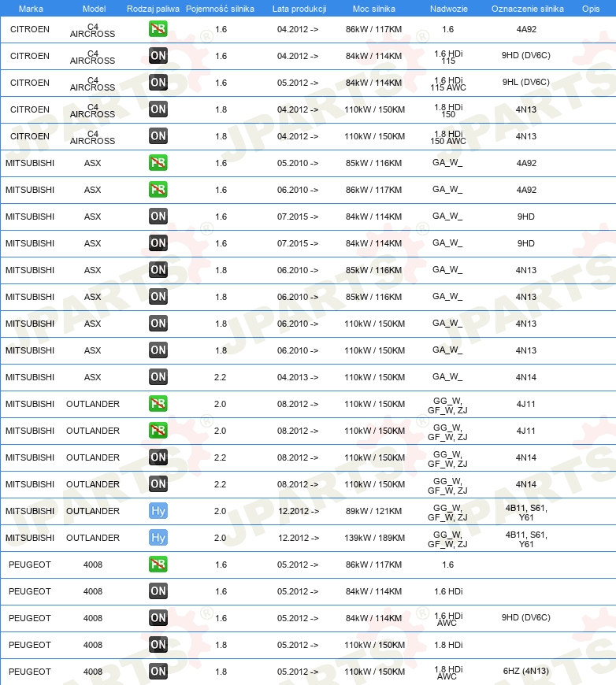Viewport: 616px width, 685px height.
Task: Click the 'Nadwozie' column header
Action: point(448,9)
